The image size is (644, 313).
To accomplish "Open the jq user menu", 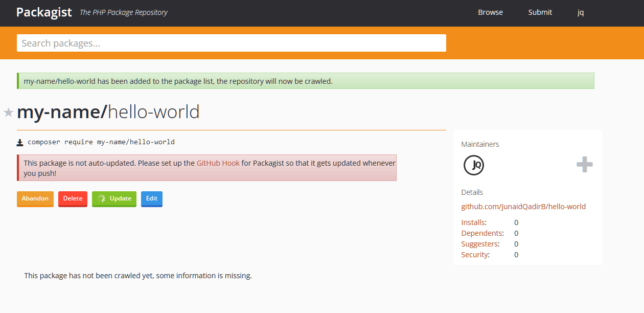I will click(581, 12).
